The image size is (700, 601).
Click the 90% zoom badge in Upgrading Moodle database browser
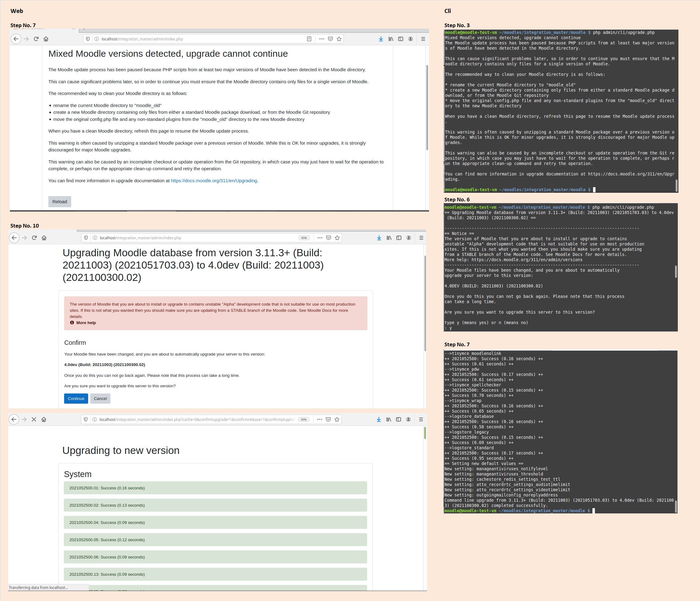click(x=304, y=238)
